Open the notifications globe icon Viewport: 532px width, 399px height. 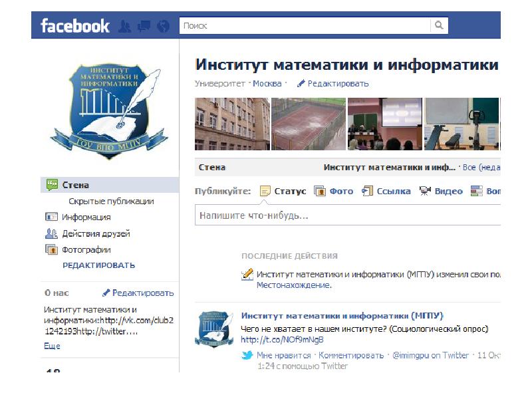coord(164,26)
